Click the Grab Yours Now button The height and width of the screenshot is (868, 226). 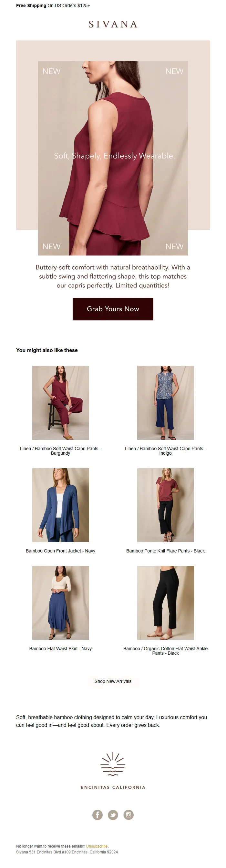tap(113, 309)
